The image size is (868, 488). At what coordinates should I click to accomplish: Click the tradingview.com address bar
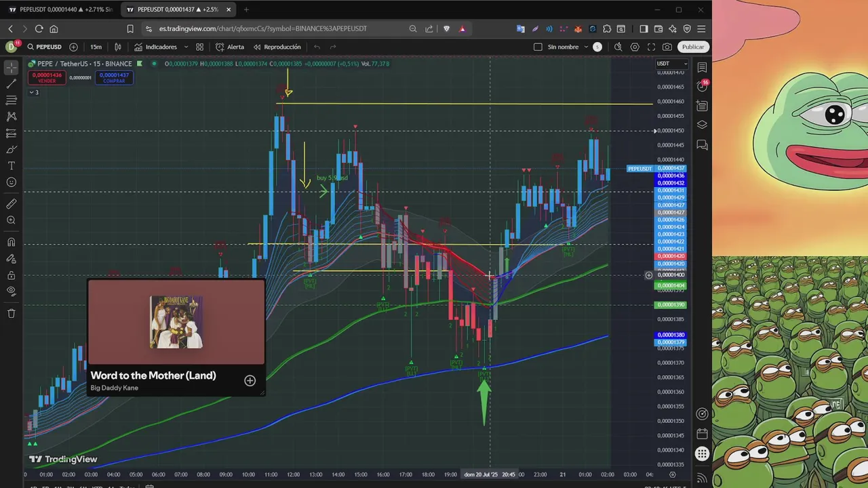(271, 28)
